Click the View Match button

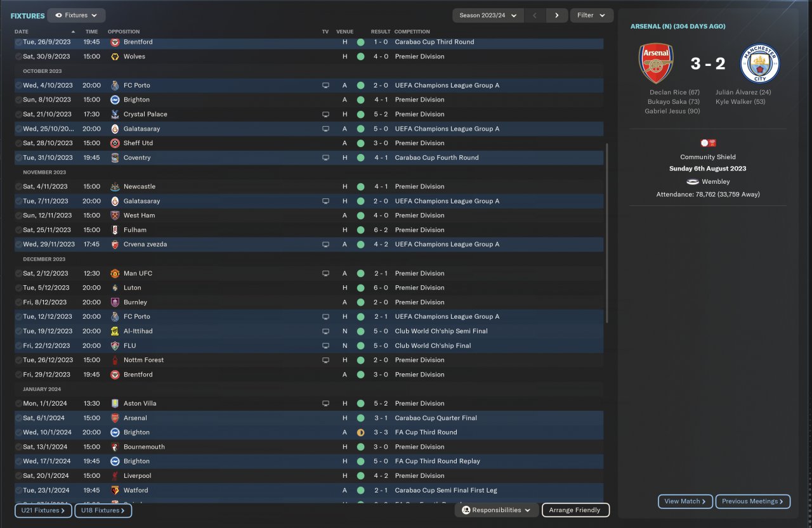coord(685,501)
